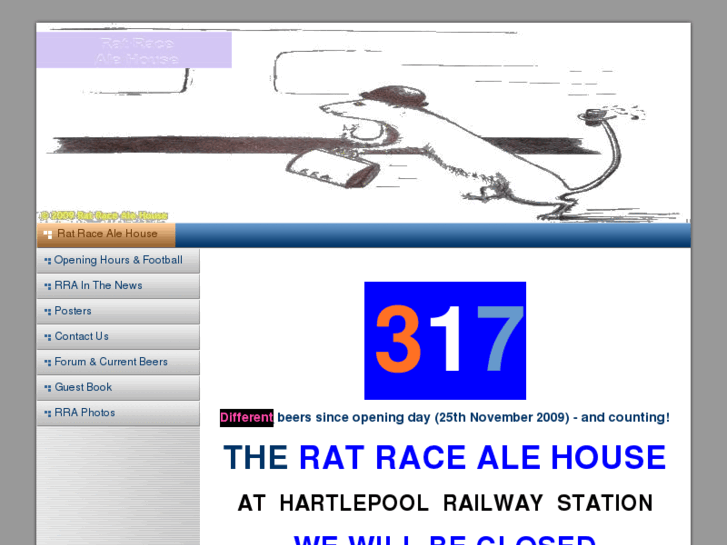The height and width of the screenshot is (545, 727).
Task: Click THE RAT RACE ALE HOUSE heading
Action: [x=445, y=458]
